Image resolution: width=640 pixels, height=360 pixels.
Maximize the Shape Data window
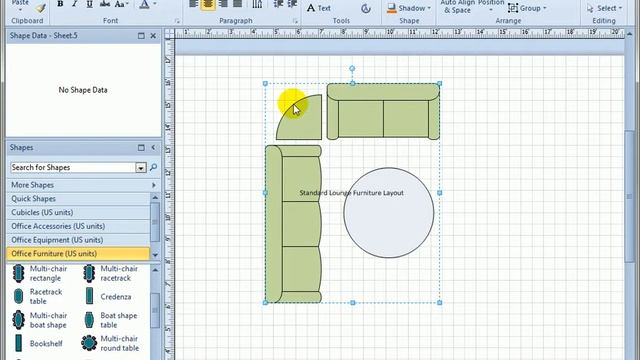(141, 36)
